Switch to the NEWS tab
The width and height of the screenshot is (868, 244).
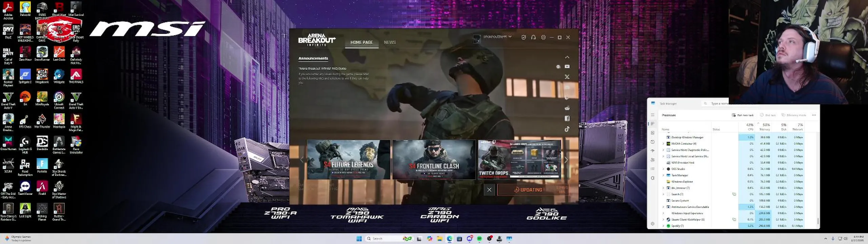390,42
